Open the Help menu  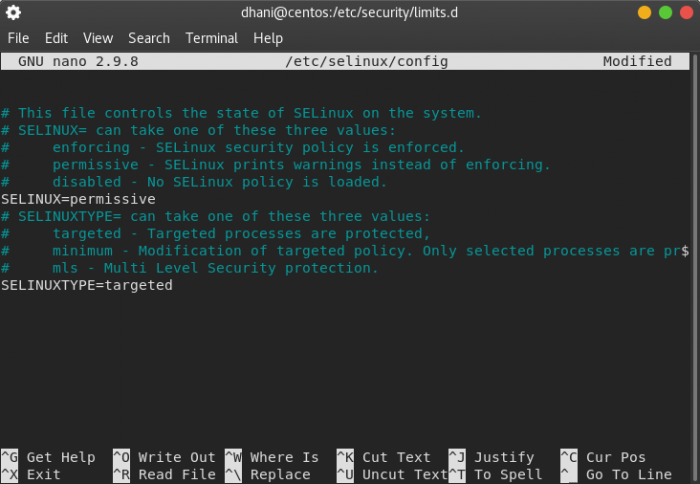point(268,38)
